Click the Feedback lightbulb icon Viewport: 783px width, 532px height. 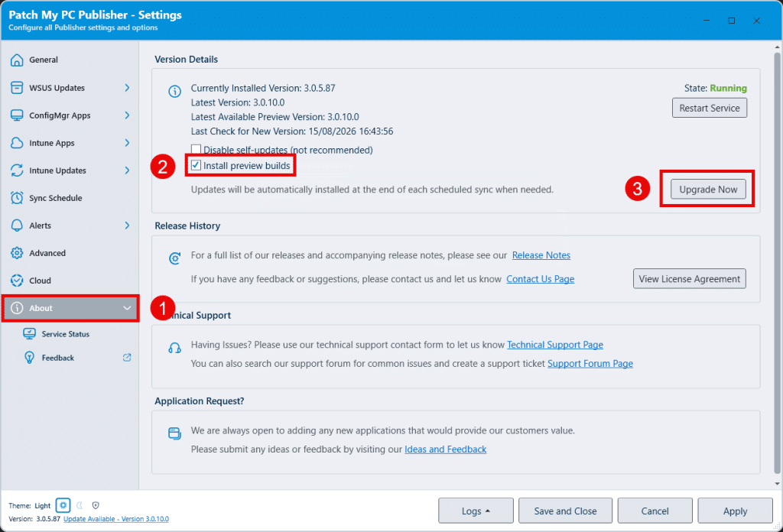coord(30,358)
